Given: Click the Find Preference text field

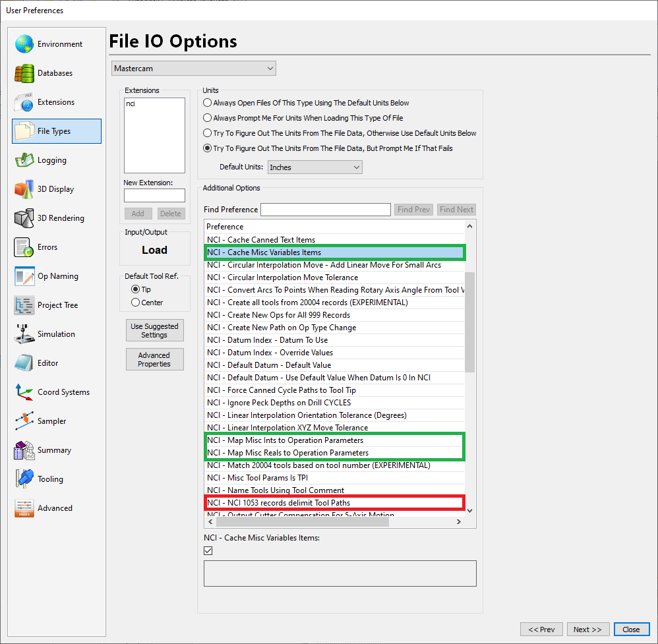Looking at the screenshot, I should tap(326, 210).
